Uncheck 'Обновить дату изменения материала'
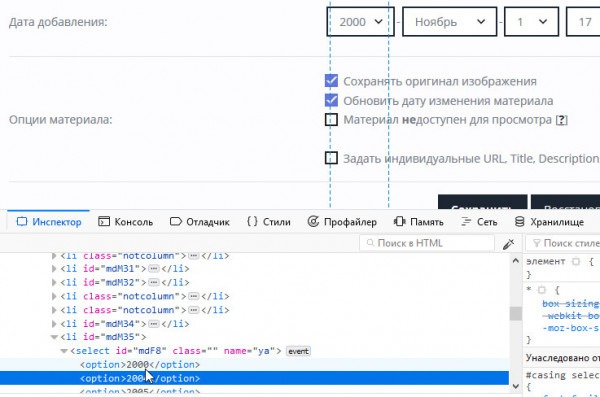 (331, 100)
